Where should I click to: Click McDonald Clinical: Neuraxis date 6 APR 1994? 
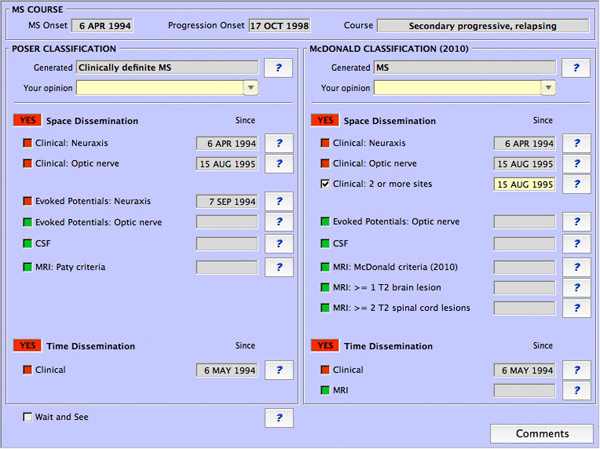525,144
